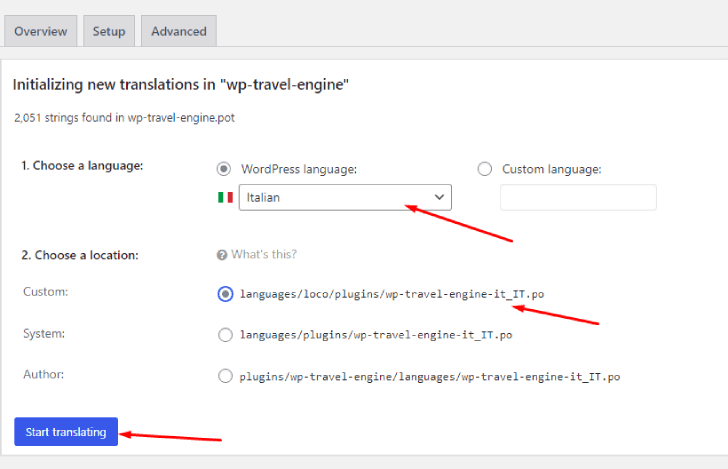Switch to the Setup tab
Image resolution: width=728 pixels, height=469 pixels.
109,31
